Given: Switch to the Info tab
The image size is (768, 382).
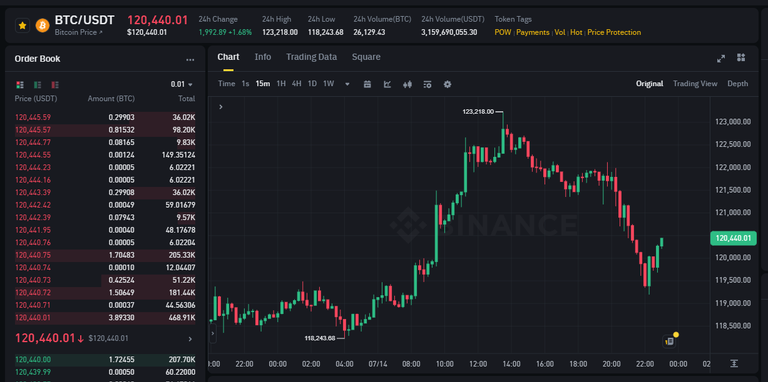Looking at the screenshot, I should tap(263, 57).
